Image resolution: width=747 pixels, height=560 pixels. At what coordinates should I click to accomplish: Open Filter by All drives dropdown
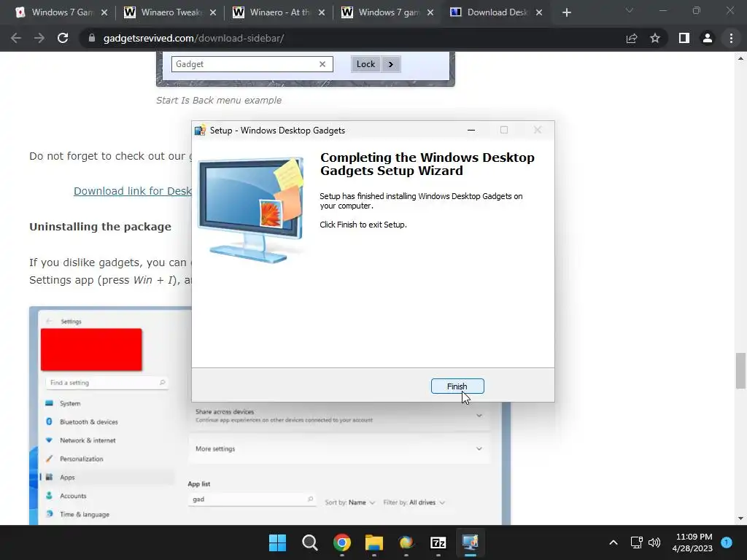click(x=414, y=502)
